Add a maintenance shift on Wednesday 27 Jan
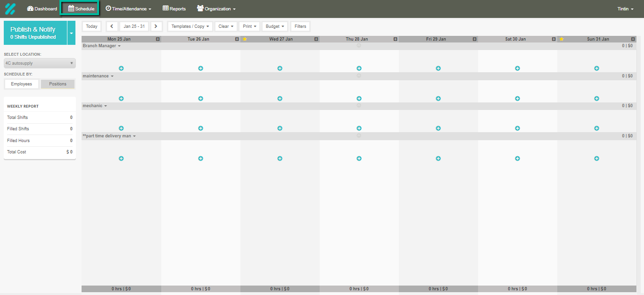This screenshot has width=644, height=295. click(280, 99)
